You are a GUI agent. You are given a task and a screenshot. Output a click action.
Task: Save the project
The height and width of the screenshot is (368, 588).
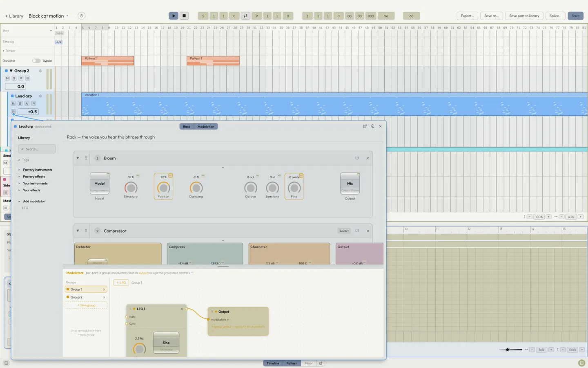[575, 16]
